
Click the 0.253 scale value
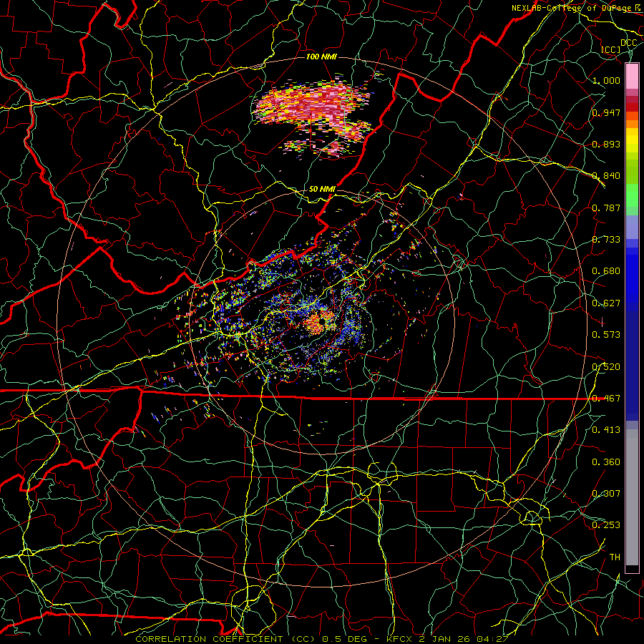pyautogui.click(x=606, y=525)
